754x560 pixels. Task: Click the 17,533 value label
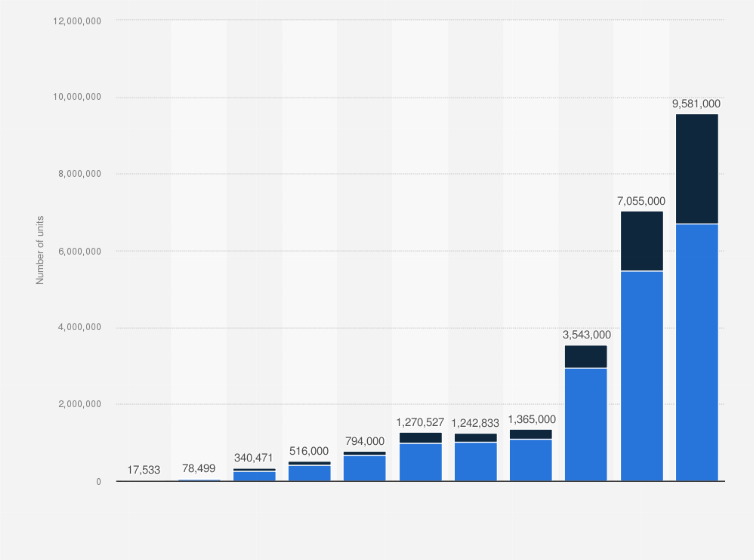coord(144,470)
